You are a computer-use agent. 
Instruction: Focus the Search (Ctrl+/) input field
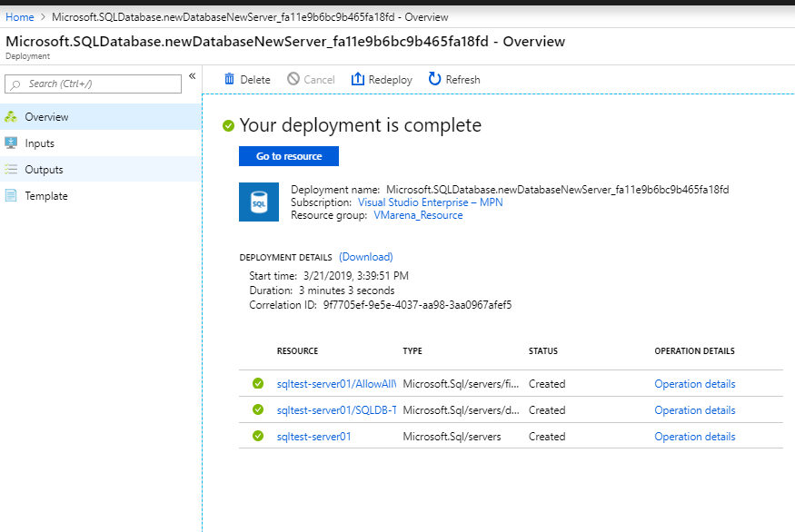tap(93, 84)
